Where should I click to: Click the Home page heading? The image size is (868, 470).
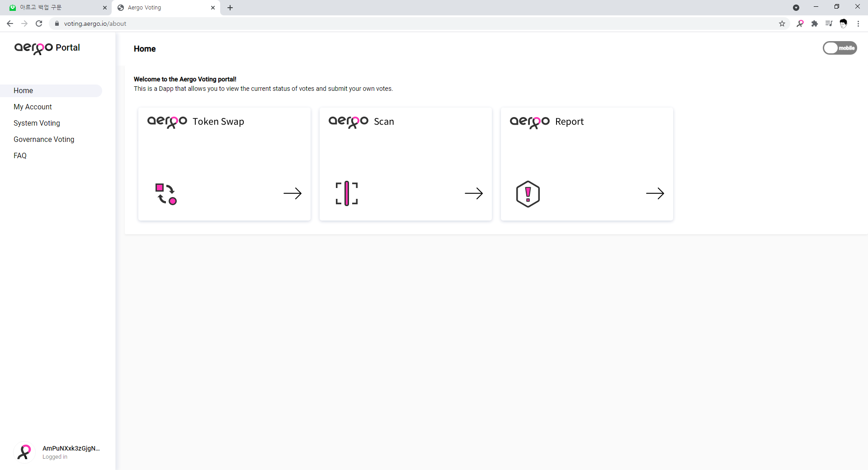click(x=145, y=49)
